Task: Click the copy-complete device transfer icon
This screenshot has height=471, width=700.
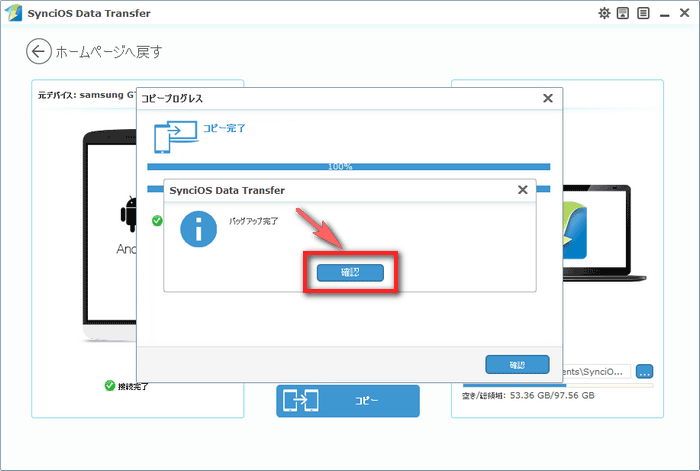Action: click(176, 137)
